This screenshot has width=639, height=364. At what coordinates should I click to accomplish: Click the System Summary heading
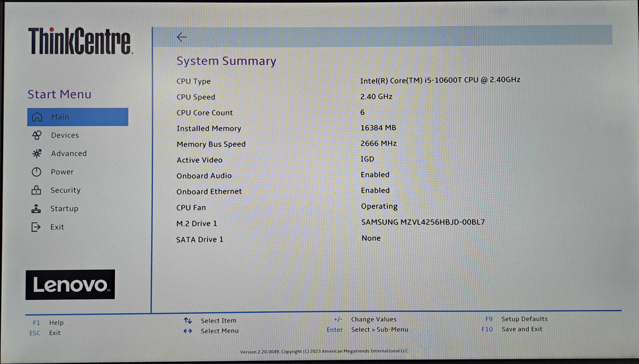(226, 61)
